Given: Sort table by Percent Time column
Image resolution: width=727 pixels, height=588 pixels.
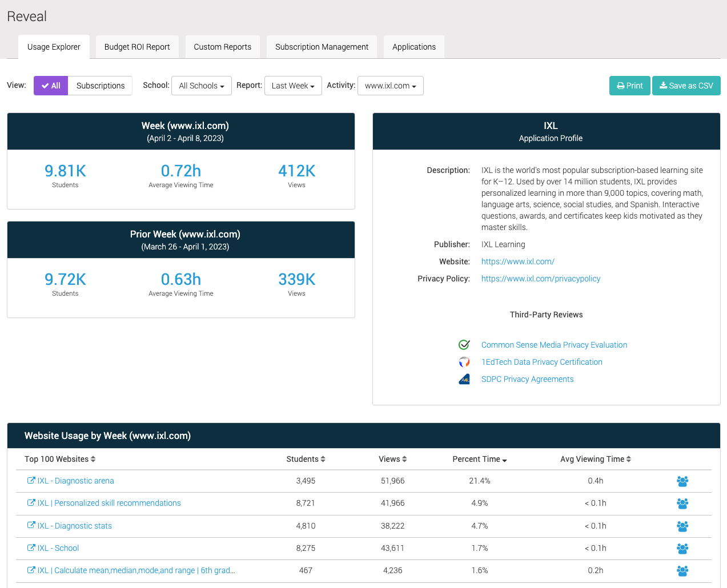Looking at the screenshot, I should (x=480, y=459).
